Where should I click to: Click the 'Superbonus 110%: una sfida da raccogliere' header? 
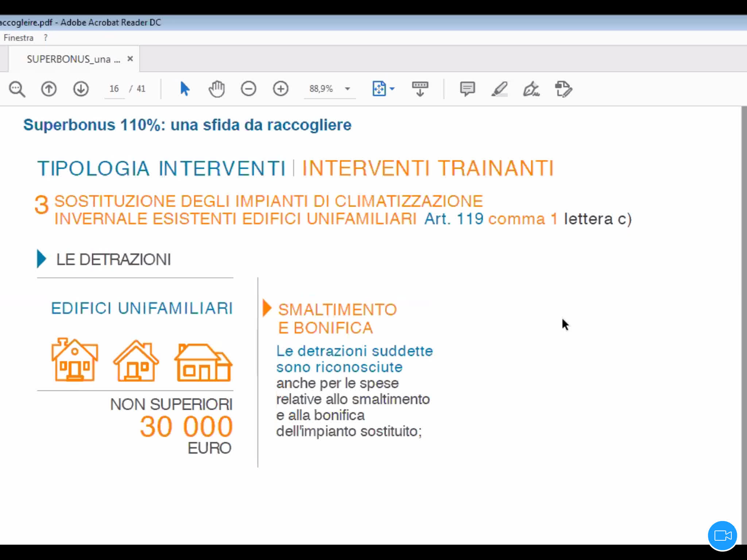[187, 125]
